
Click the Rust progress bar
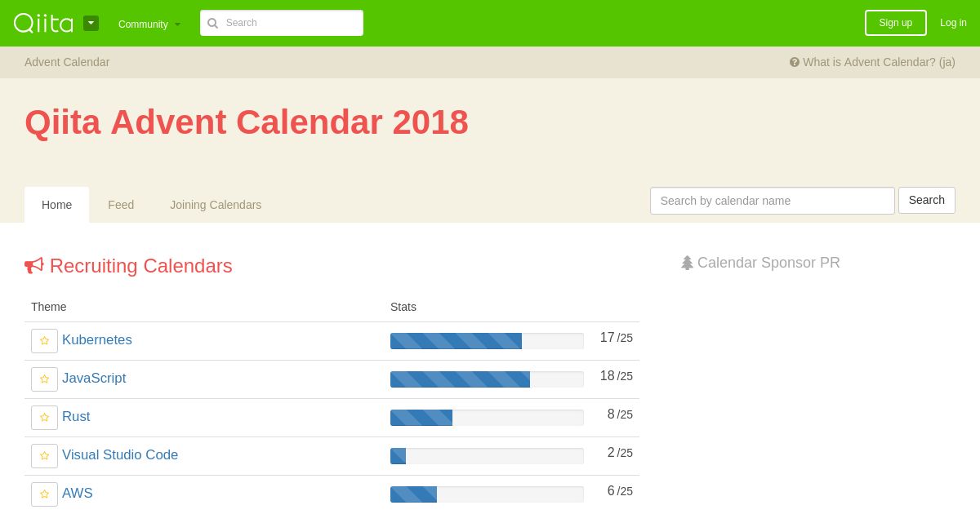click(x=487, y=418)
